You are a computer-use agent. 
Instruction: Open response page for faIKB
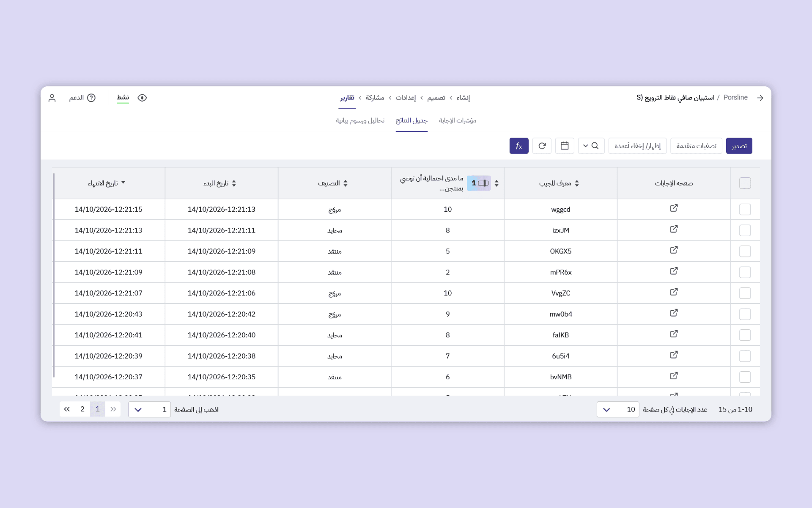pyautogui.click(x=674, y=334)
